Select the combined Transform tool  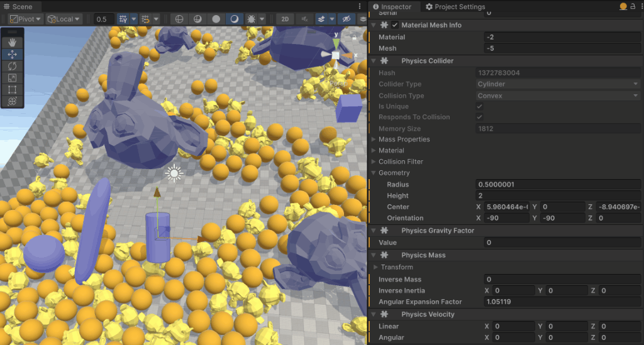pyautogui.click(x=13, y=101)
